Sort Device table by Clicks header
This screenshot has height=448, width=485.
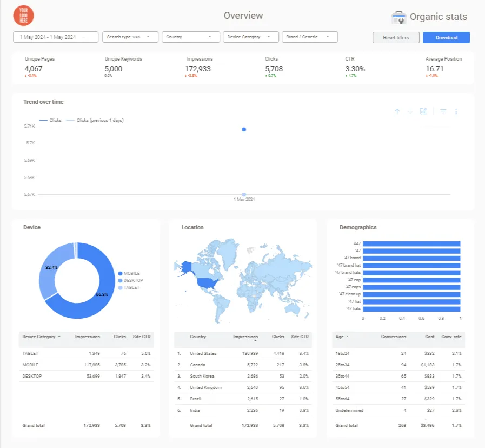[x=119, y=337]
